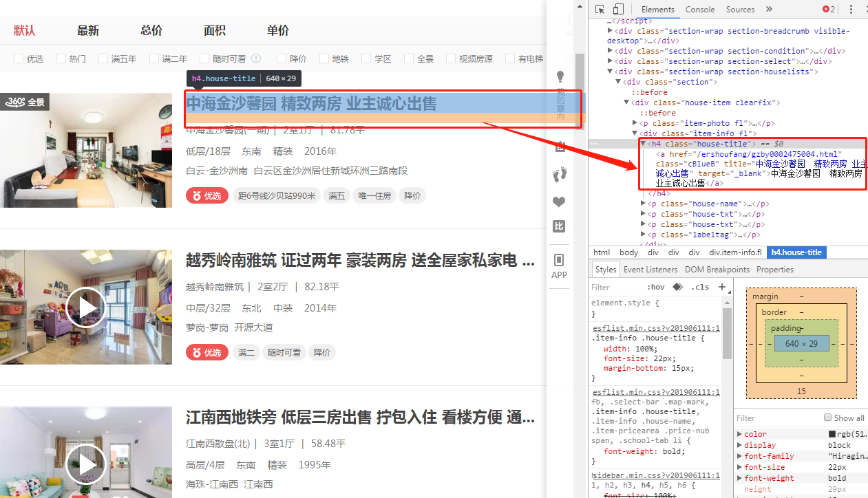Open the red error count indicator
Screen dimensions: 868x498
pos(829,10)
